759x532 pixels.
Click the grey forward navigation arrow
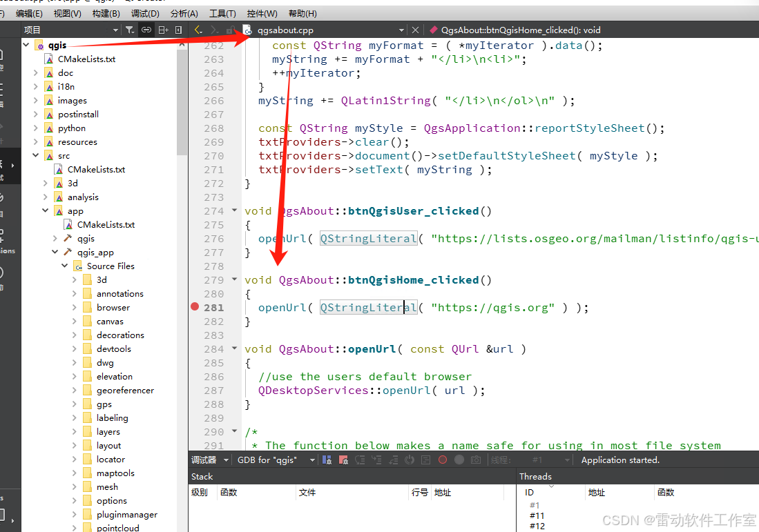tap(214, 30)
